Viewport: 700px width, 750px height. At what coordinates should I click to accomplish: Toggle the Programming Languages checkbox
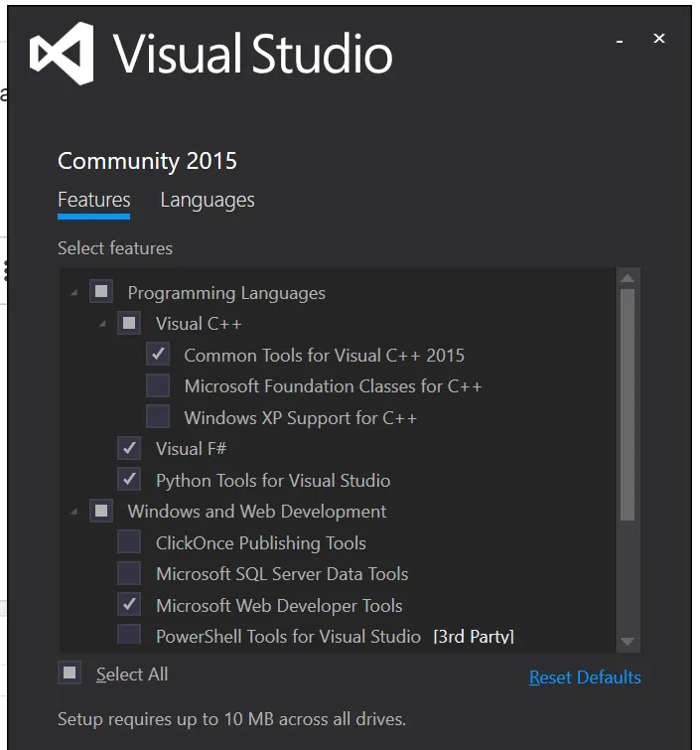(101, 291)
